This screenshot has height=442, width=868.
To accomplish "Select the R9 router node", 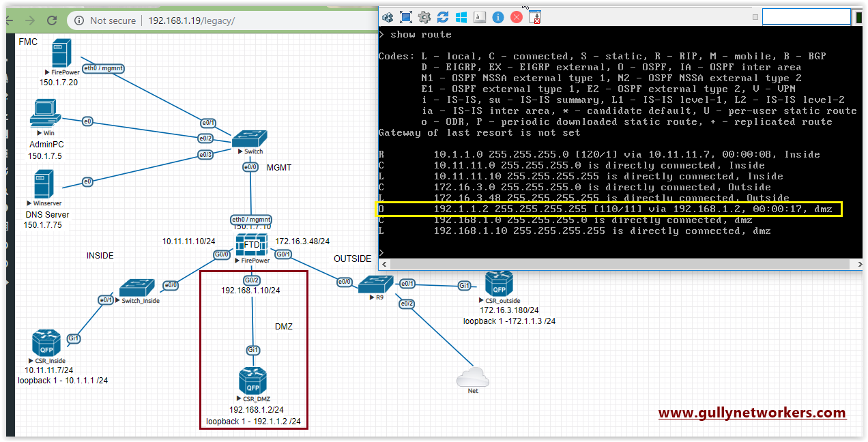I will pos(375,284).
